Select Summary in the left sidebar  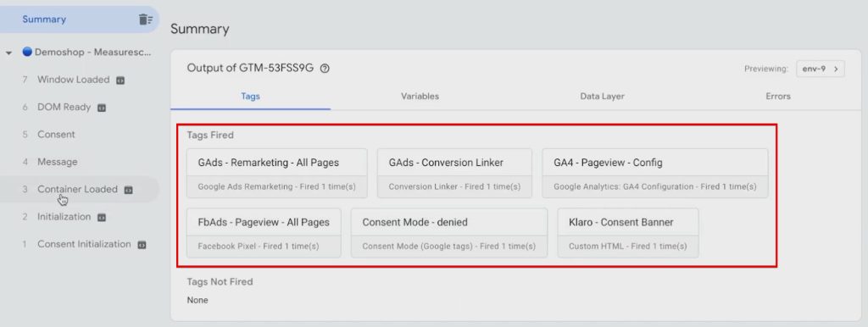click(x=79, y=19)
